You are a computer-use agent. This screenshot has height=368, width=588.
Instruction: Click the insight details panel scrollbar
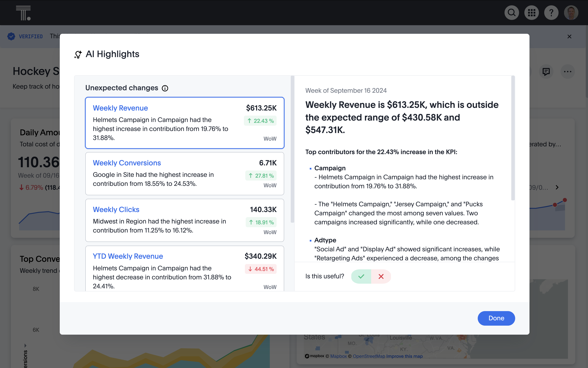pyautogui.click(x=513, y=138)
